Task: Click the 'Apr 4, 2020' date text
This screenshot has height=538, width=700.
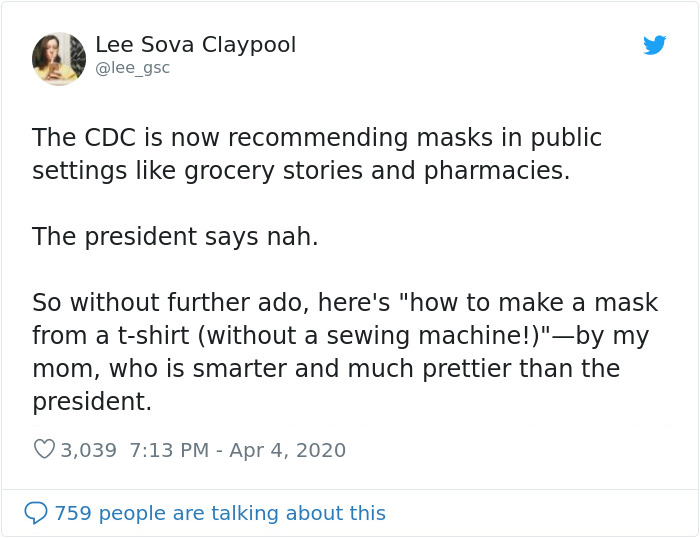Action: click(x=288, y=450)
